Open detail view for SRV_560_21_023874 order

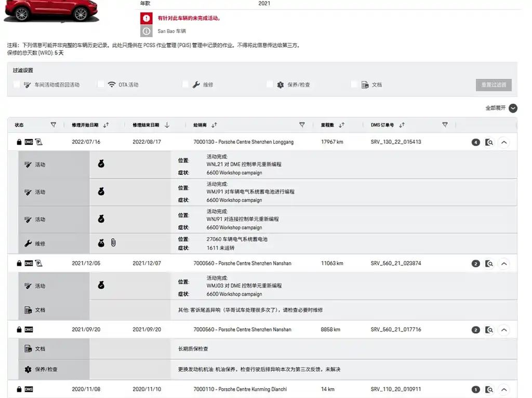(x=489, y=264)
